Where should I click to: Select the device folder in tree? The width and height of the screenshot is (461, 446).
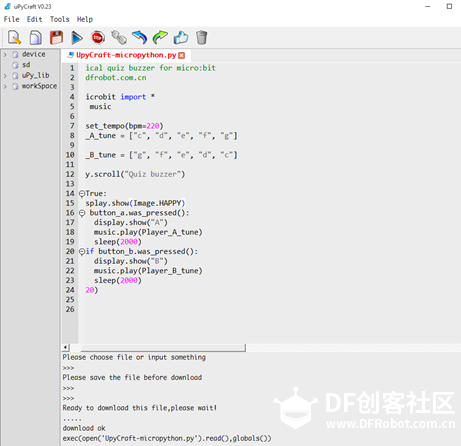pyautogui.click(x=33, y=54)
